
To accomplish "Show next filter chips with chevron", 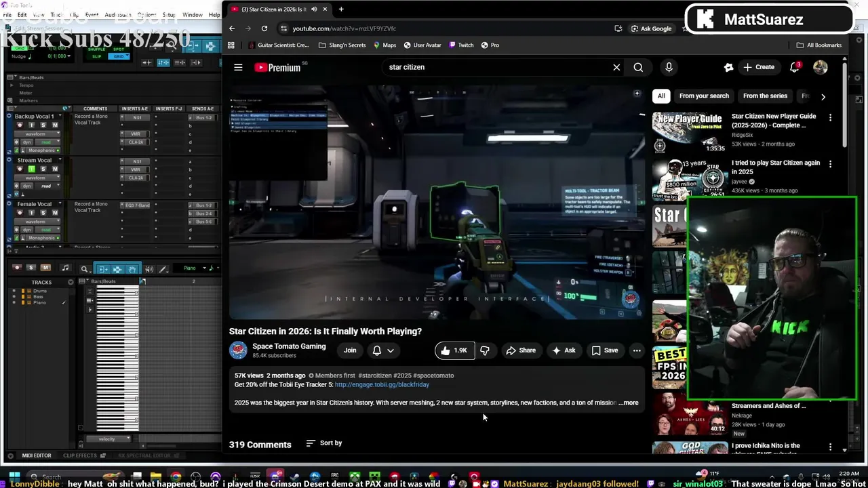I will pos(823,96).
